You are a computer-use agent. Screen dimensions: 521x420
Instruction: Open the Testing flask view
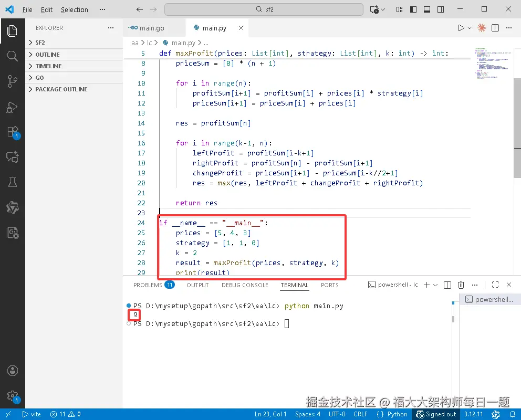[12, 182]
